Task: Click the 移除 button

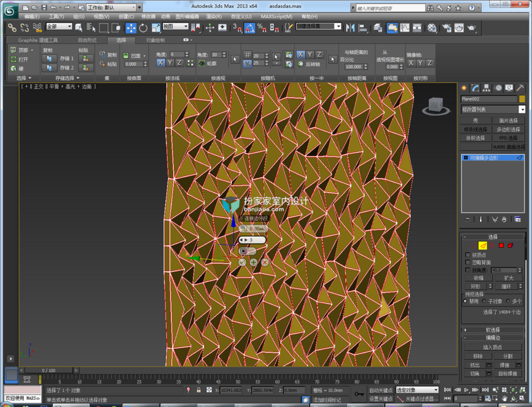Action: coord(478,356)
